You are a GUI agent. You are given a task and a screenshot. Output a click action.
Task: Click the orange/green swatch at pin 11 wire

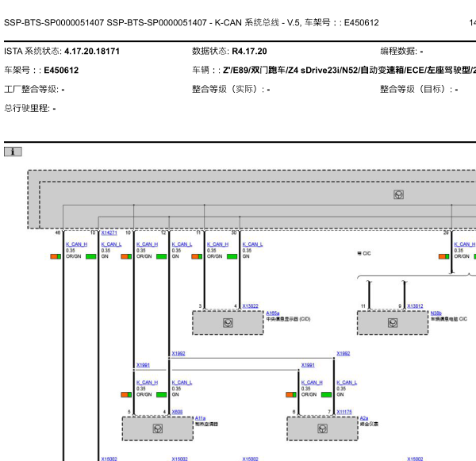pos(197,256)
